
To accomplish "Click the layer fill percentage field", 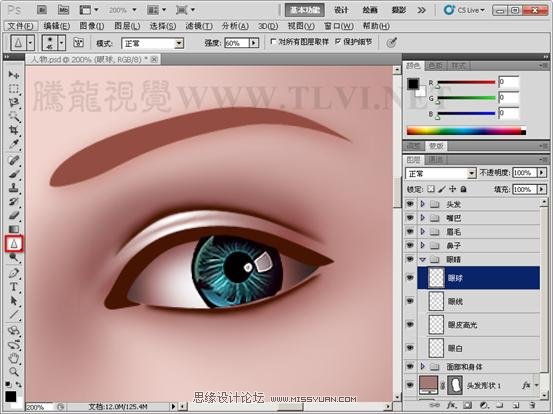I will click(x=525, y=189).
